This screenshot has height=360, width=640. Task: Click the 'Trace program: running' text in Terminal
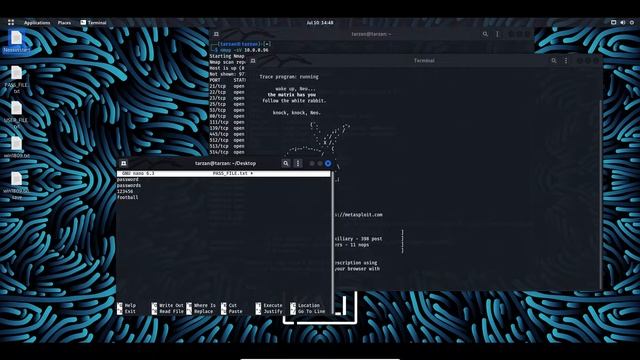click(289, 77)
